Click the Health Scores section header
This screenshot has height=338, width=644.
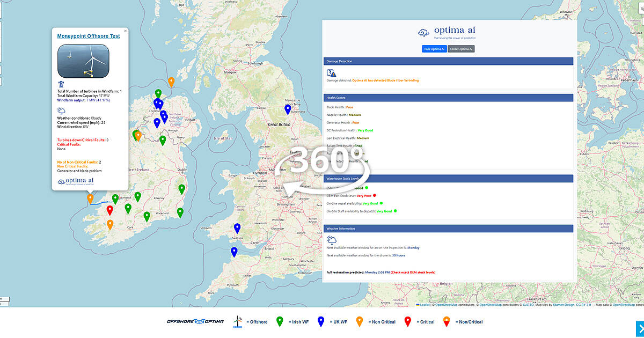point(449,98)
